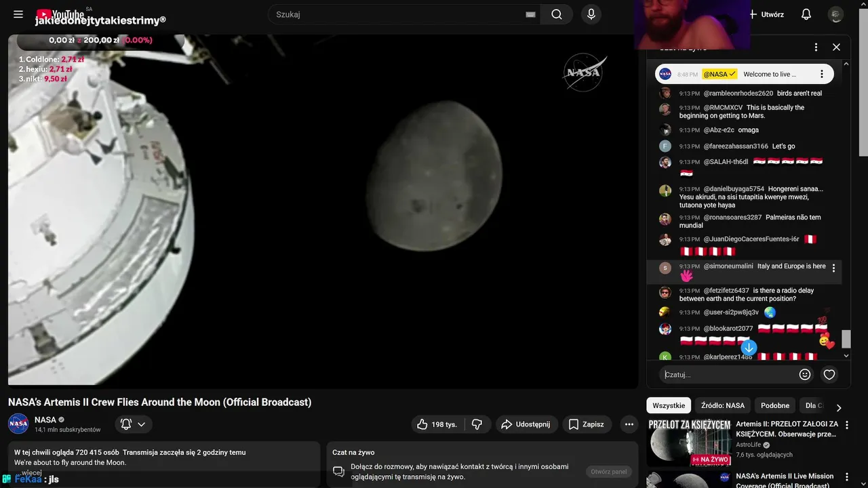Open more actions menu below the video
Image resolution: width=868 pixels, height=488 pixels.
(x=629, y=424)
